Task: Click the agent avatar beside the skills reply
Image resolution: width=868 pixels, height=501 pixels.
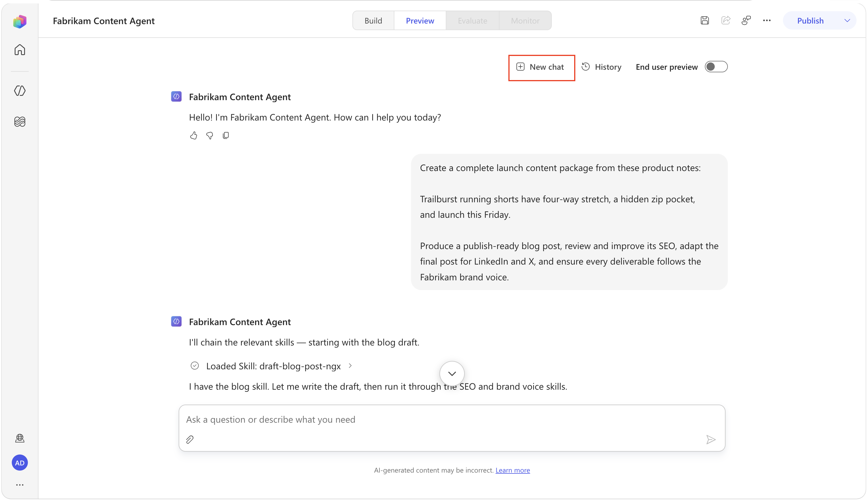Action: pyautogui.click(x=176, y=322)
